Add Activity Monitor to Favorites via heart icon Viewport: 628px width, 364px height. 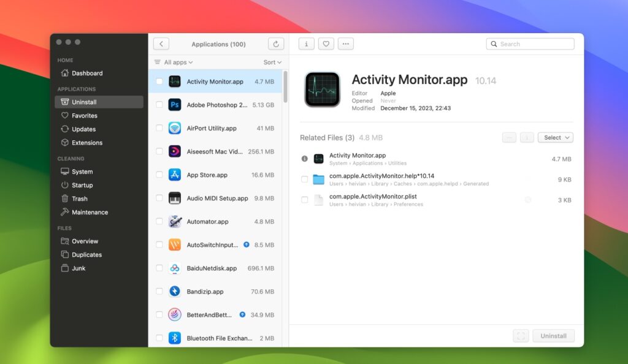point(326,44)
